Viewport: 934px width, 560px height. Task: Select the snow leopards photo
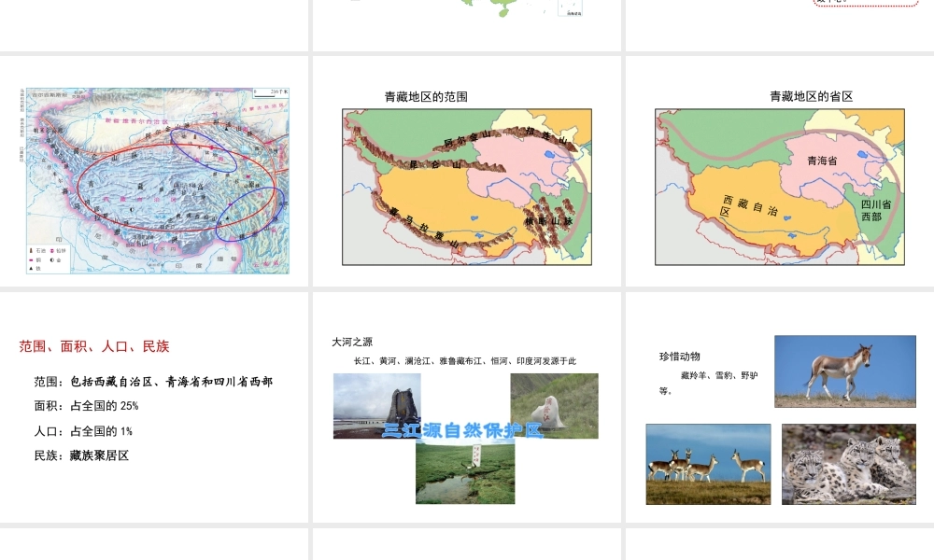click(x=849, y=464)
